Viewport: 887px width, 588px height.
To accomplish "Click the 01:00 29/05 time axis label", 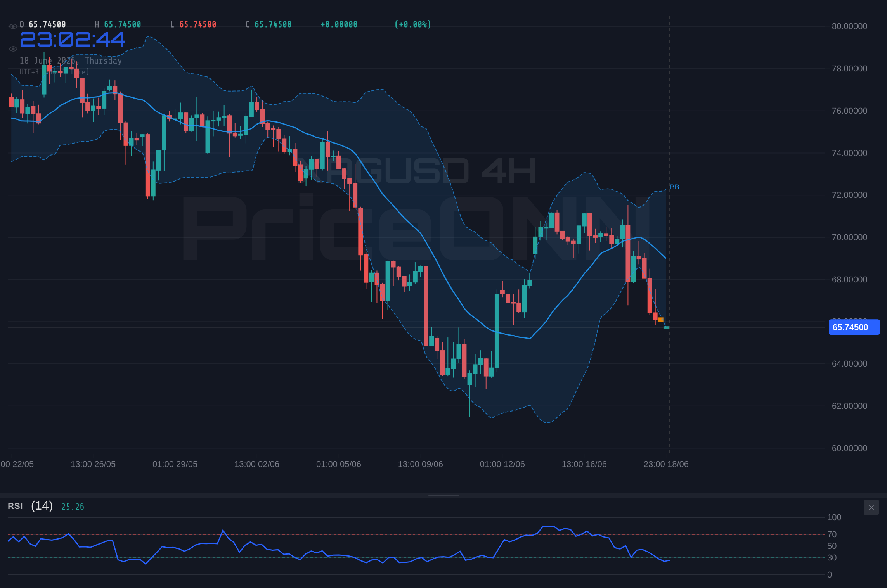I will tap(175, 464).
